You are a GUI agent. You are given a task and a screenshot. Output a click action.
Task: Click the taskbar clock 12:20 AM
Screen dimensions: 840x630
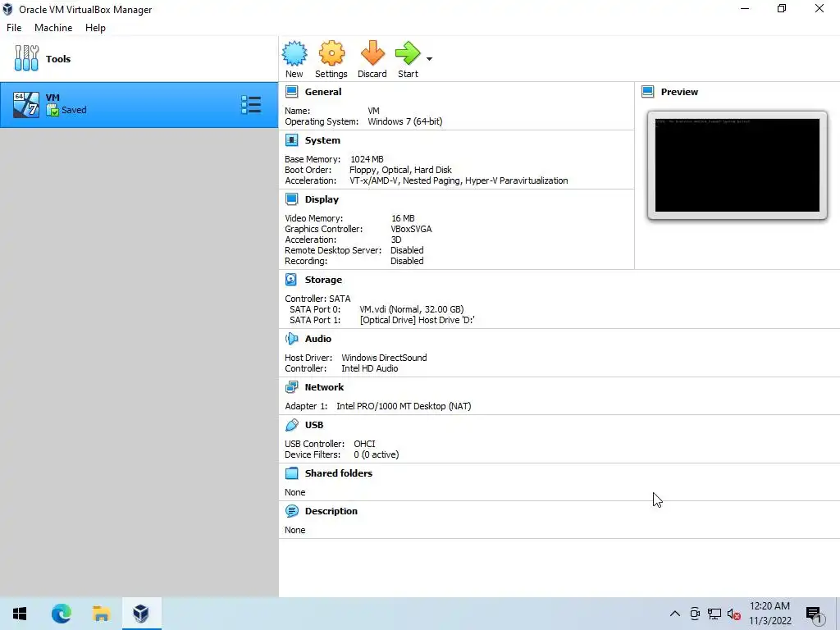pyautogui.click(x=769, y=606)
